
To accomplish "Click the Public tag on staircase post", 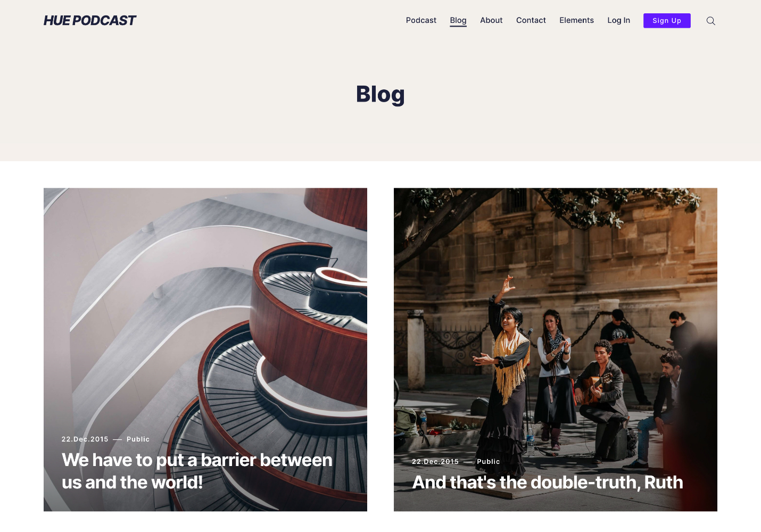I will pyautogui.click(x=138, y=439).
